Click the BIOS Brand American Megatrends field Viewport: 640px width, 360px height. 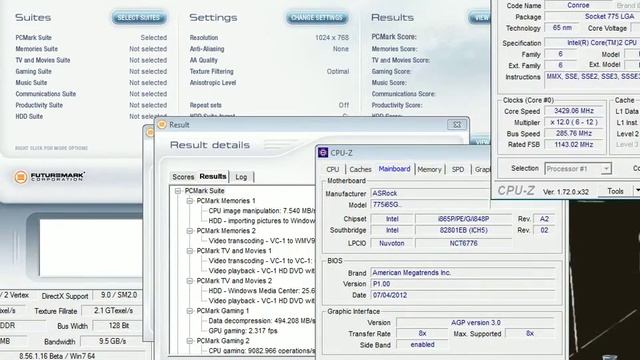463,273
